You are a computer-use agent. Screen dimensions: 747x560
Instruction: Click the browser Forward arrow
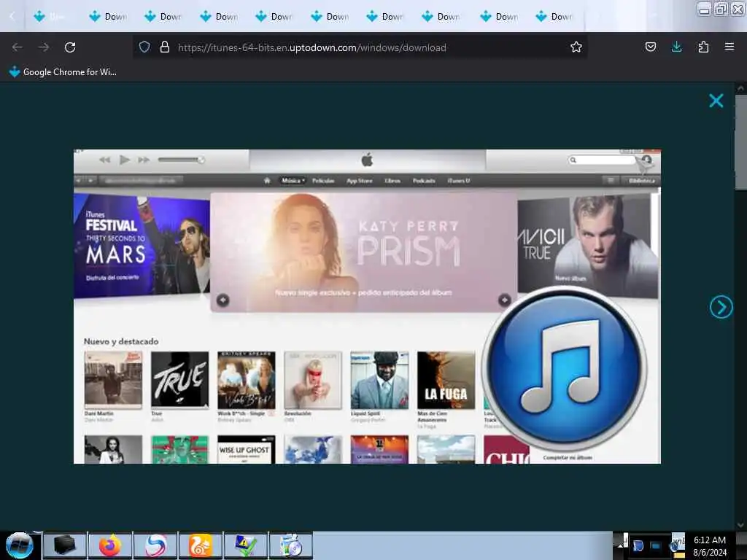(44, 47)
